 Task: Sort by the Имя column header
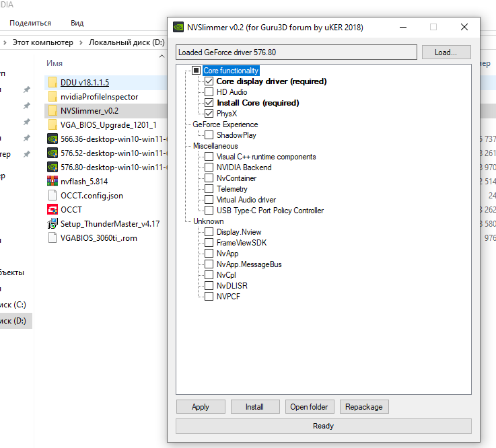pyautogui.click(x=55, y=63)
